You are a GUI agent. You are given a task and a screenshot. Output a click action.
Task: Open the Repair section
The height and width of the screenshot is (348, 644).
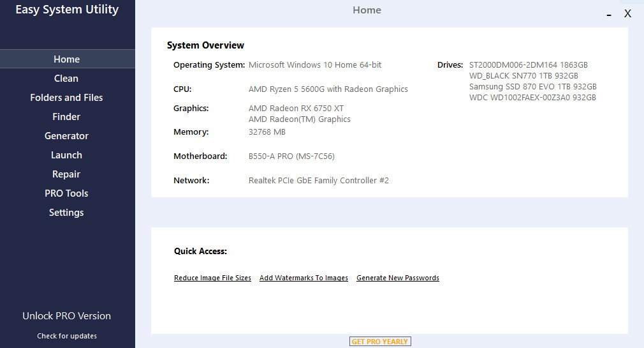(66, 174)
